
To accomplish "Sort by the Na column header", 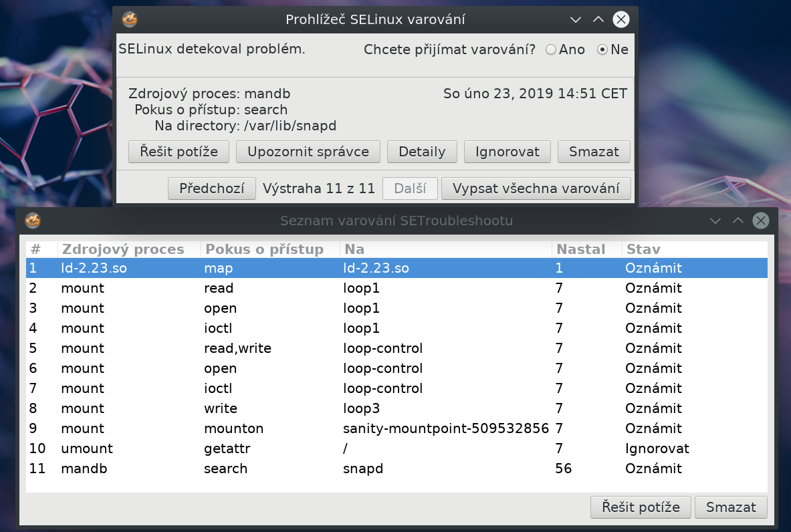I will click(x=446, y=249).
